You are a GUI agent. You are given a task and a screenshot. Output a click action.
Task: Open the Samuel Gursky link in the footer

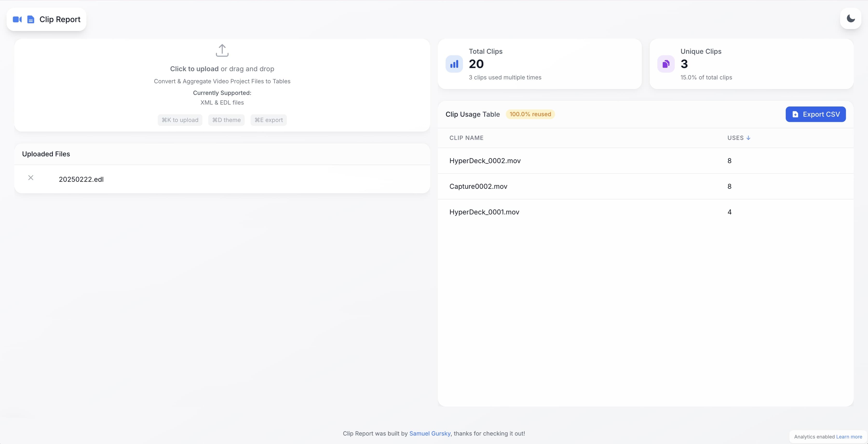(x=430, y=434)
